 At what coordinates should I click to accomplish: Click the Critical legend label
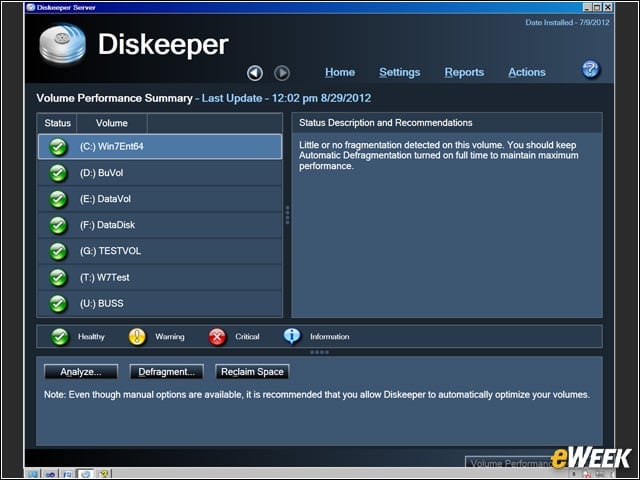pos(247,337)
